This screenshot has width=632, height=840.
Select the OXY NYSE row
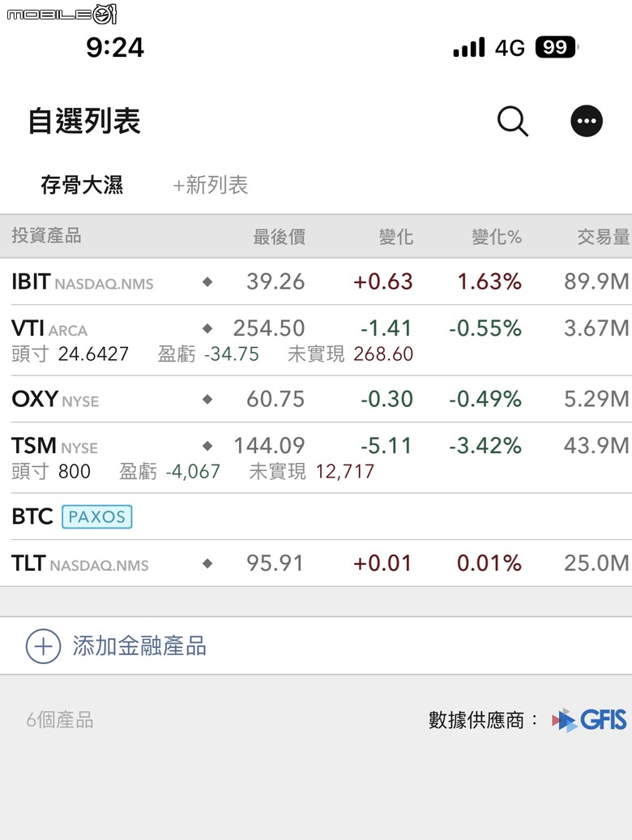point(316,399)
